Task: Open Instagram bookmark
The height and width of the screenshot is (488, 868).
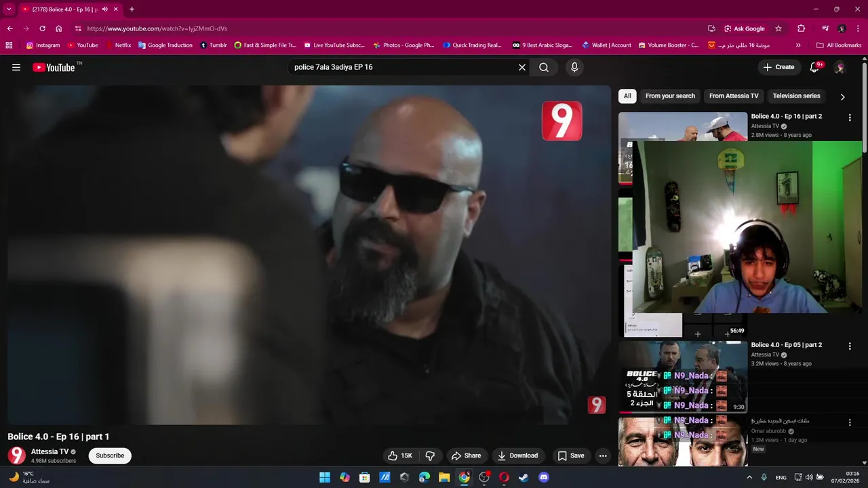Action: (x=43, y=45)
